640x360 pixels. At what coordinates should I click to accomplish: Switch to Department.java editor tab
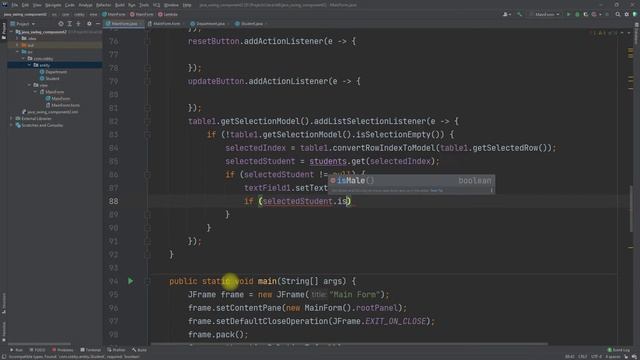tap(209, 24)
